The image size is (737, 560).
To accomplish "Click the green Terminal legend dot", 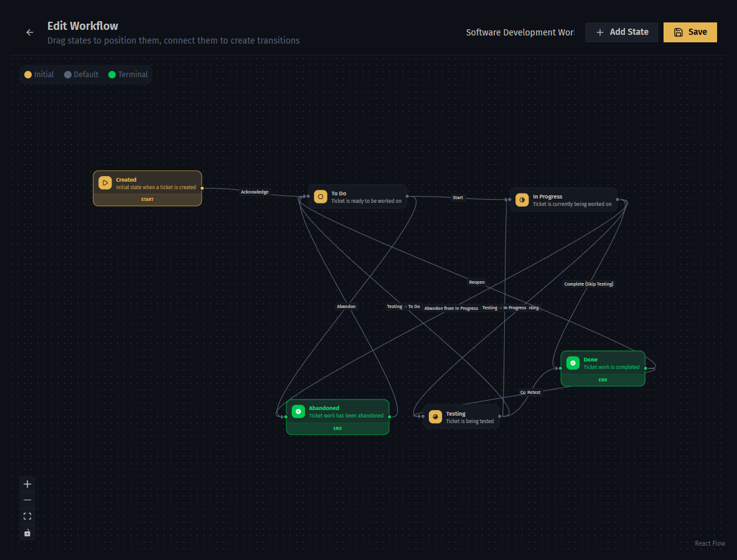I will pyautogui.click(x=112, y=75).
